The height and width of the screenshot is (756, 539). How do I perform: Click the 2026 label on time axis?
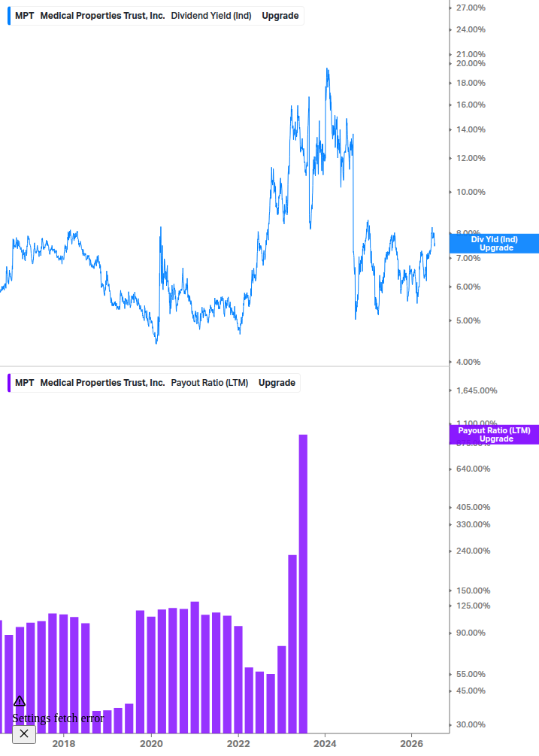tap(412, 744)
